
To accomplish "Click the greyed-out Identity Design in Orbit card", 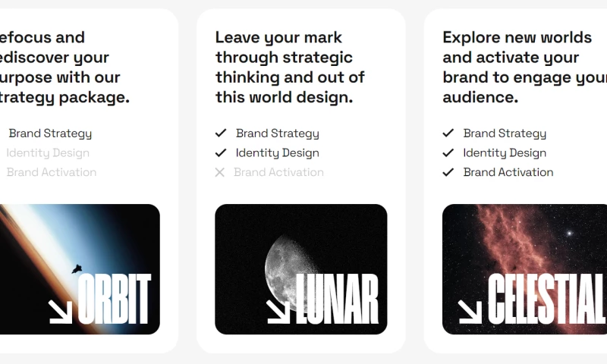I will tap(48, 152).
